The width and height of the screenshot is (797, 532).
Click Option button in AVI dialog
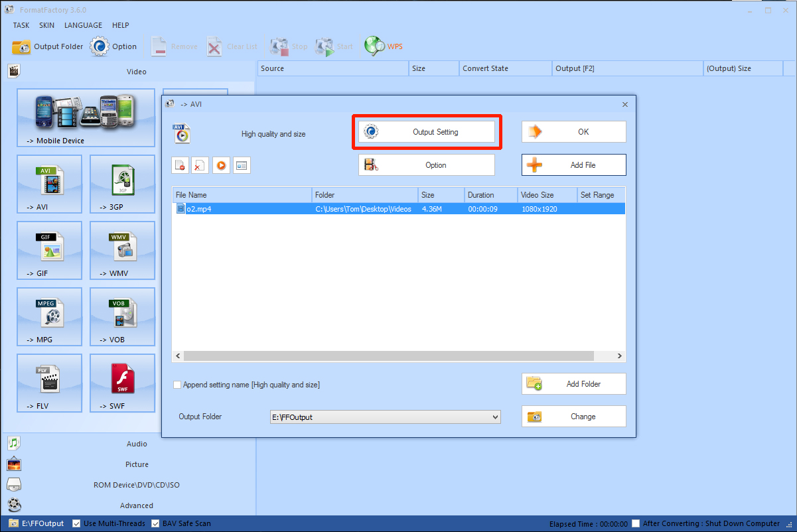tap(427, 165)
